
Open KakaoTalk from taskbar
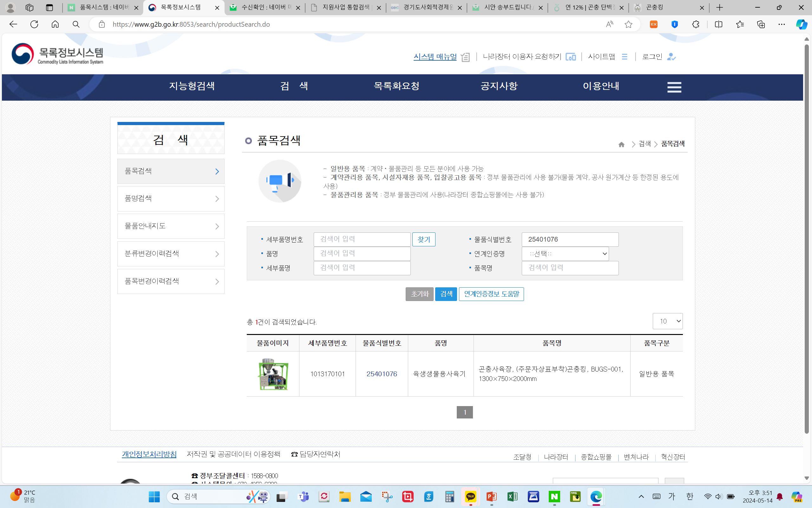point(470,497)
